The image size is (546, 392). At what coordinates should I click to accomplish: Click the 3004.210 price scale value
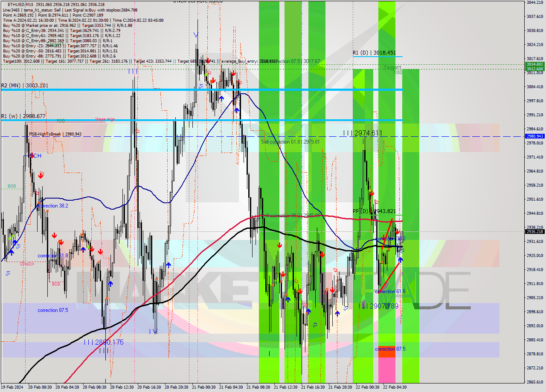535,87
